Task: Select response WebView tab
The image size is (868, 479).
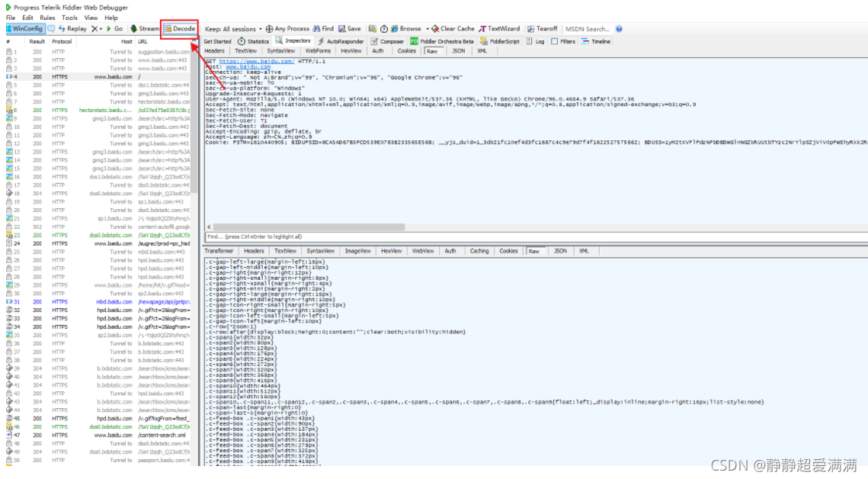Action: (422, 251)
